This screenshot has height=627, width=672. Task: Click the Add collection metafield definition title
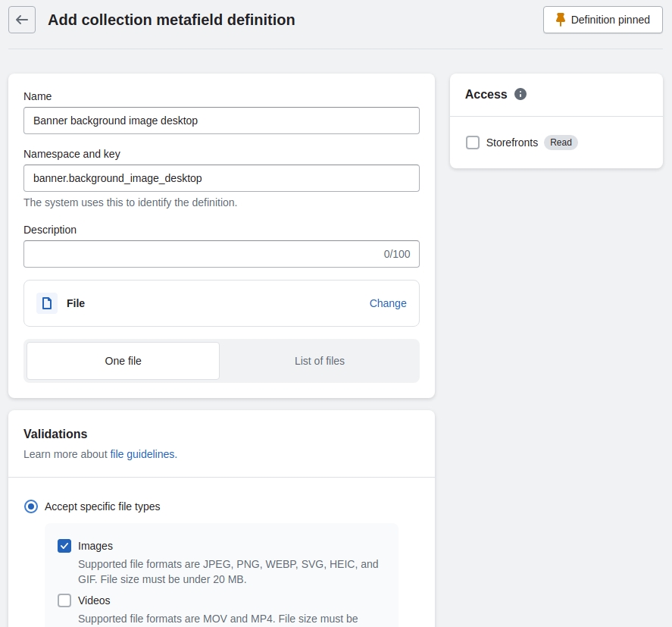tap(171, 20)
